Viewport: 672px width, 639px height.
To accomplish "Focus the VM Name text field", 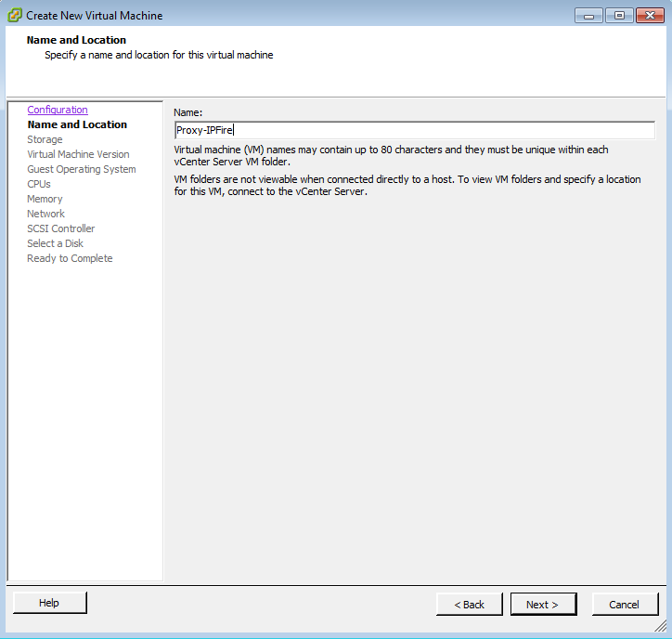I will pos(414,130).
